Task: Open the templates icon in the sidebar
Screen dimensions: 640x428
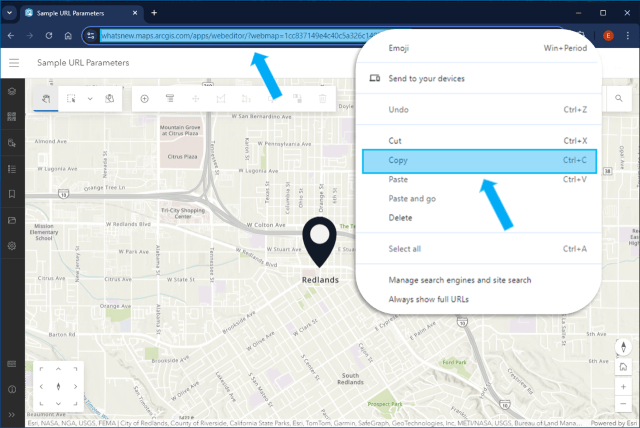Action: (12, 220)
